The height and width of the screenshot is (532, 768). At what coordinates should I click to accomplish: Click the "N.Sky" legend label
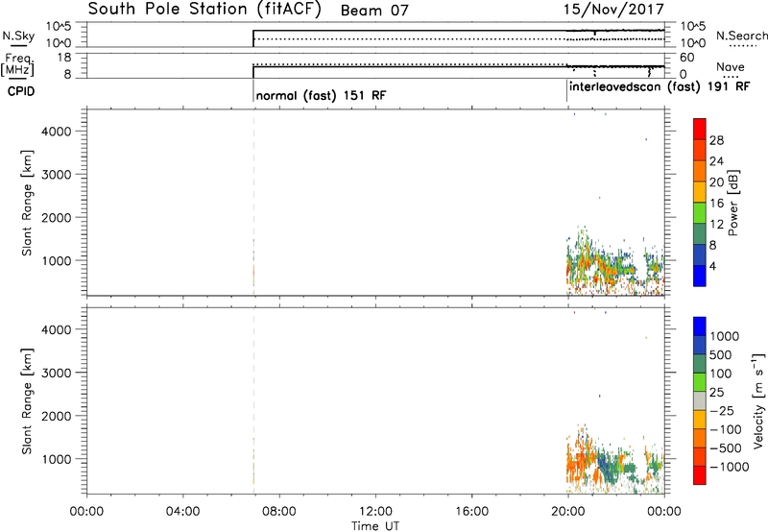click(x=18, y=36)
